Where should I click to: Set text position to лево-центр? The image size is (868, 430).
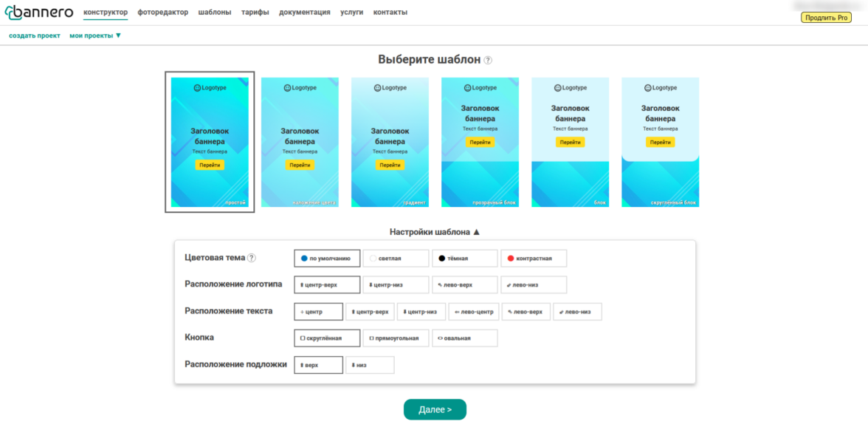click(475, 312)
